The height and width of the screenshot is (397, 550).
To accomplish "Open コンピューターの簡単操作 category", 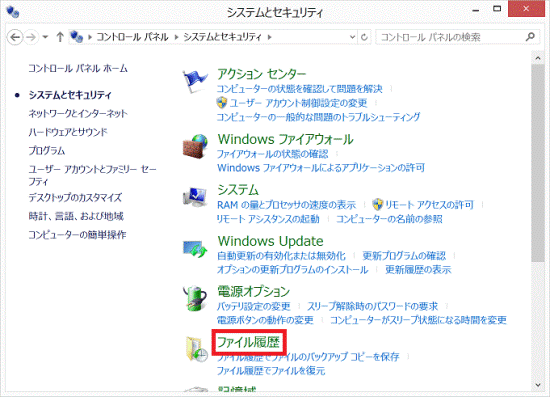I will [77, 235].
